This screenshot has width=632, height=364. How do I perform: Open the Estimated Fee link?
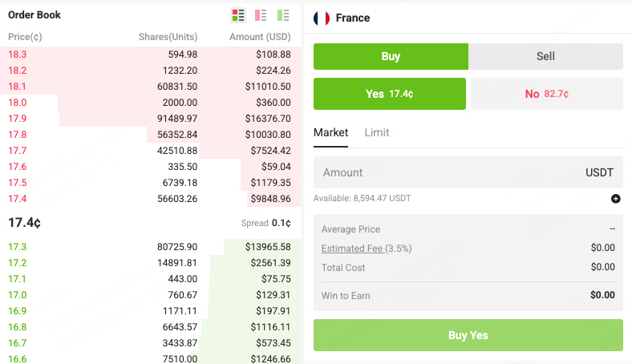click(352, 249)
